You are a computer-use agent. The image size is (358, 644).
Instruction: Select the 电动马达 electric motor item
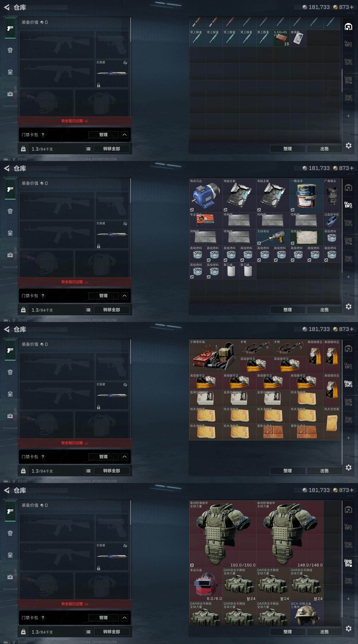click(206, 195)
